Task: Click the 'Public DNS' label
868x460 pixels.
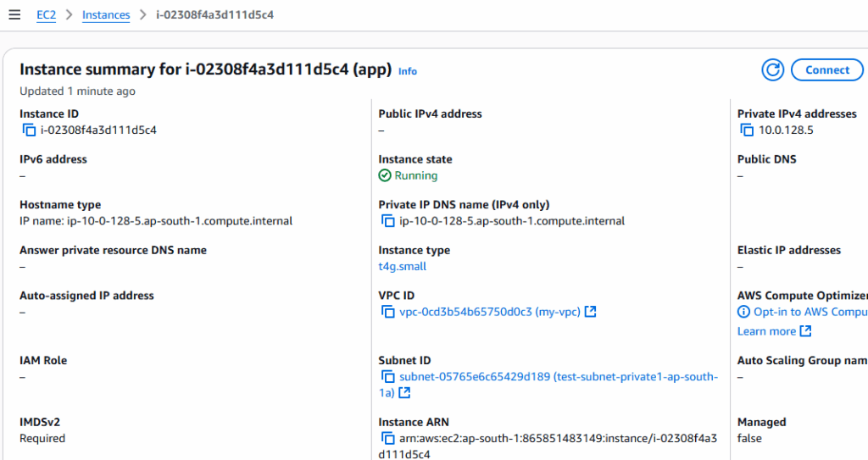Action: pyautogui.click(x=766, y=159)
